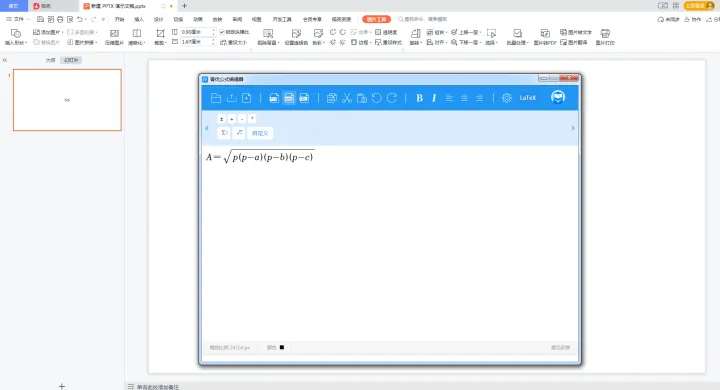Select slide 1 thumbnail

point(68,100)
